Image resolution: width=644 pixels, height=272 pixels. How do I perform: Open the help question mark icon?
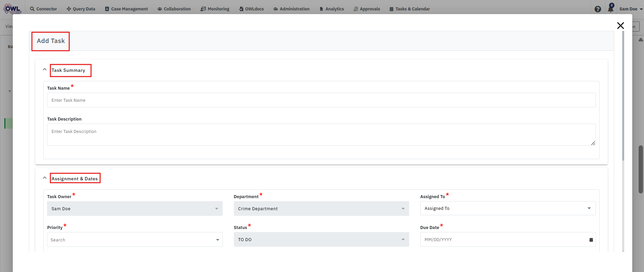click(598, 9)
